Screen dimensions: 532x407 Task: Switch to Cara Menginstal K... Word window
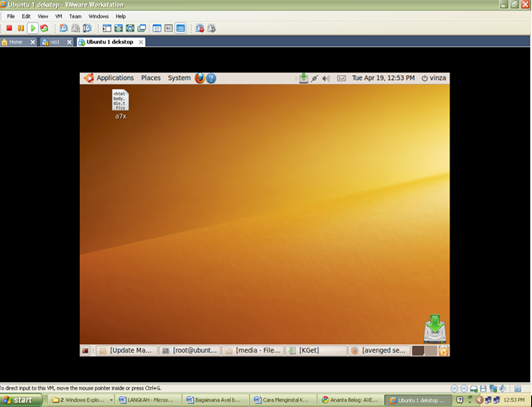click(x=283, y=400)
